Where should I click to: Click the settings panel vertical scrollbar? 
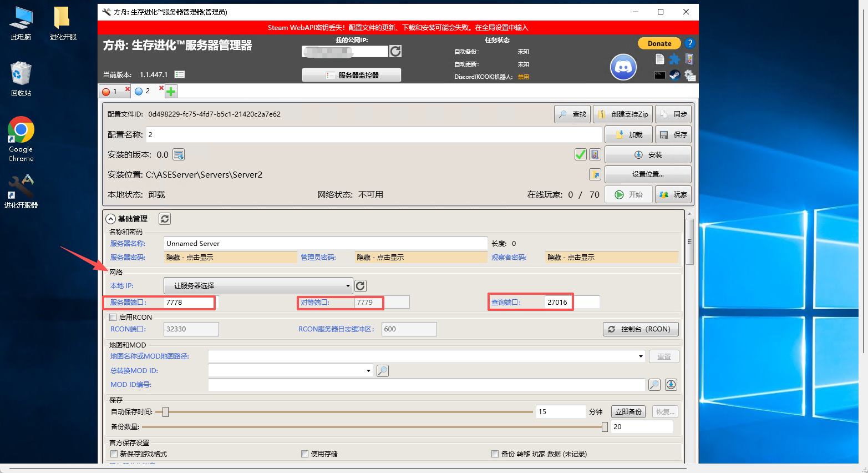(x=690, y=242)
